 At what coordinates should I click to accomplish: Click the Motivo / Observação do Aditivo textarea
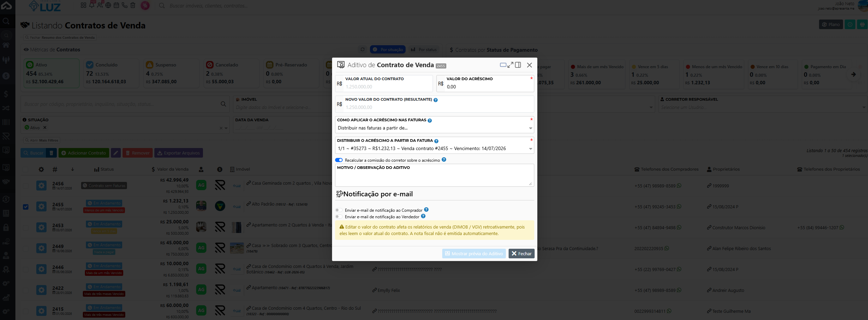coord(434,178)
